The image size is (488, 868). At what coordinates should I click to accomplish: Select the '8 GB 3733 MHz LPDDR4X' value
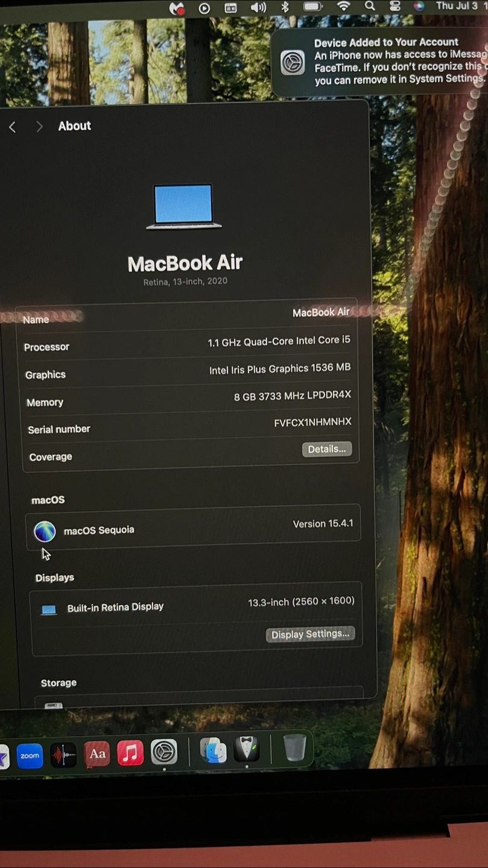click(293, 396)
